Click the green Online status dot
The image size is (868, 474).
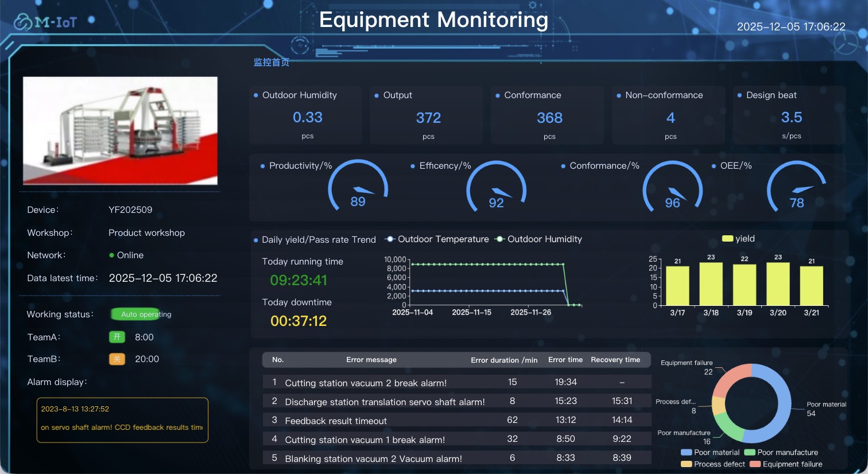point(113,255)
